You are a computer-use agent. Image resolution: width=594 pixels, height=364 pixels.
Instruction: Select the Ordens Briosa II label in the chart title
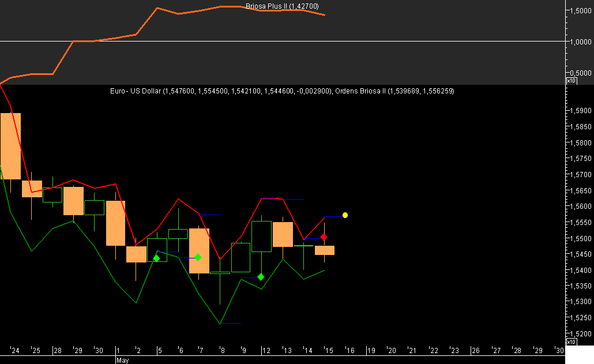[x=360, y=91]
